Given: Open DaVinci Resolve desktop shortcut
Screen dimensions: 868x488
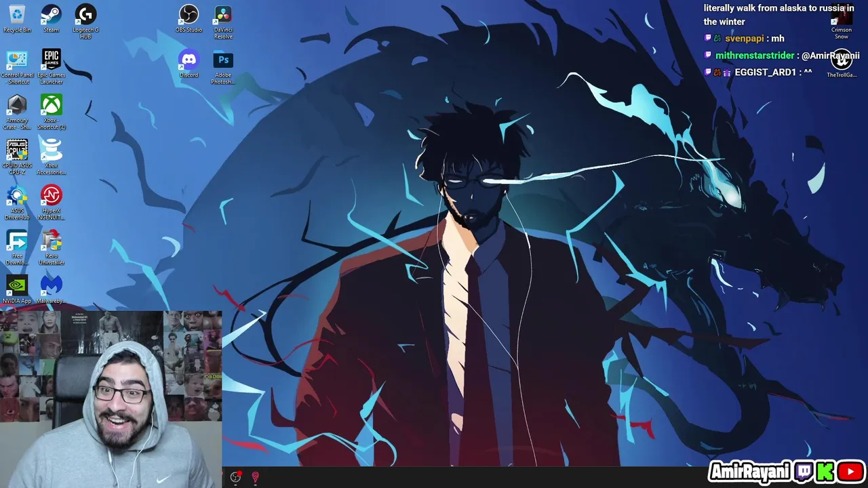Looking at the screenshot, I should (223, 22).
